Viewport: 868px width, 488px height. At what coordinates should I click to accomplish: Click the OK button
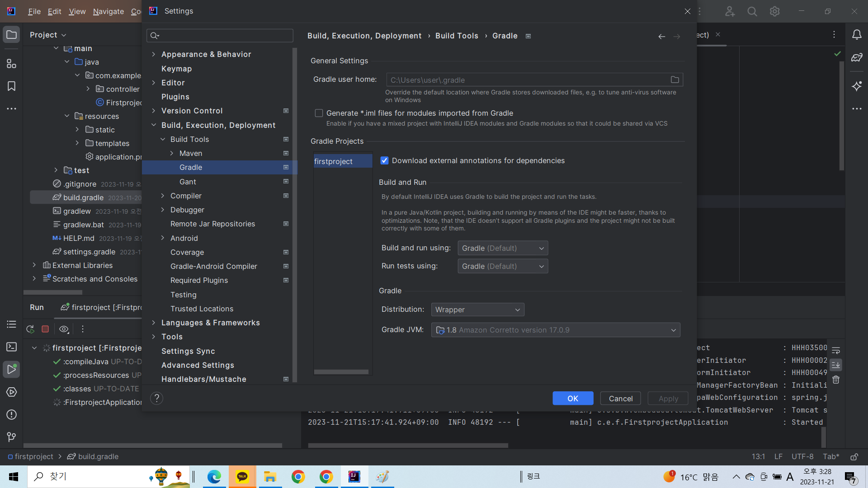tap(572, 398)
